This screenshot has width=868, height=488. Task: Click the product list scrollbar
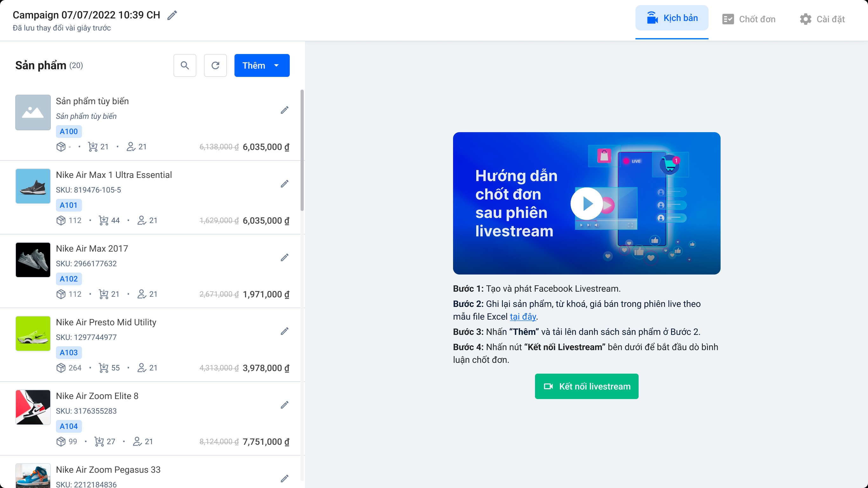(x=302, y=150)
